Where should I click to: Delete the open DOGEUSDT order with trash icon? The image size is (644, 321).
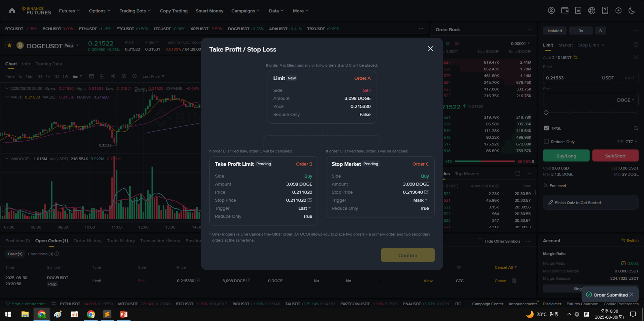pos(514,280)
